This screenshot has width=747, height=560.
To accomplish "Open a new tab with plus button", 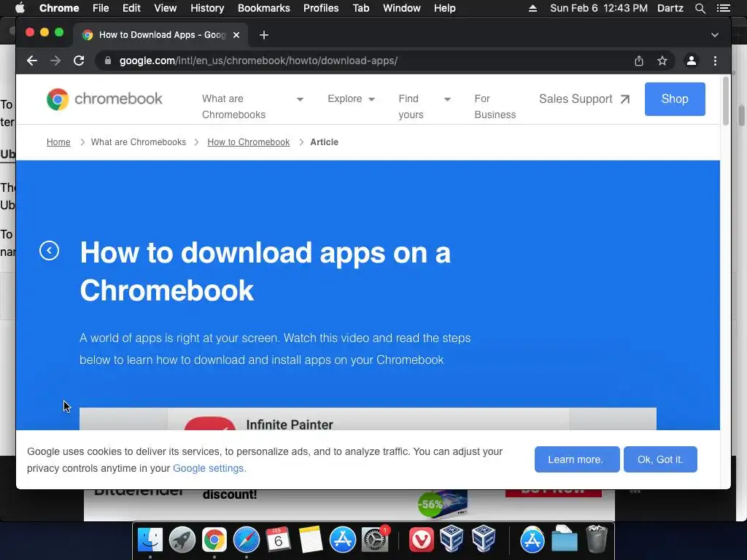I will (264, 35).
